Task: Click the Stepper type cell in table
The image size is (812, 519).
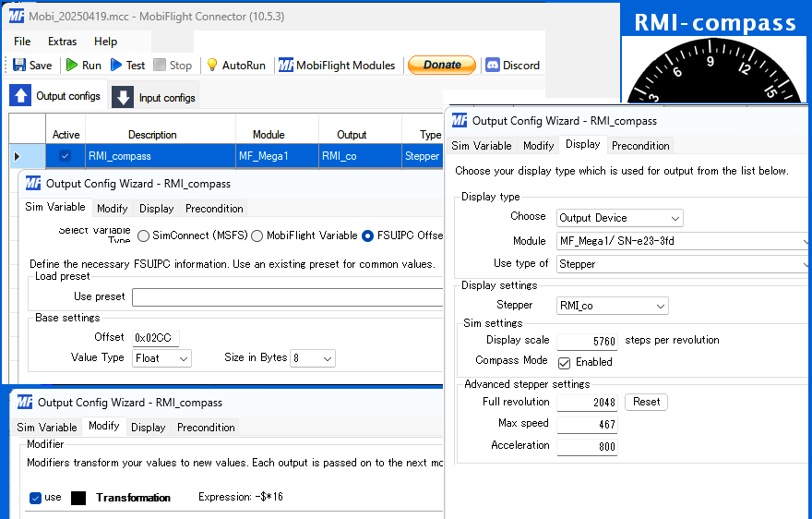Action: [x=423, y=156]
